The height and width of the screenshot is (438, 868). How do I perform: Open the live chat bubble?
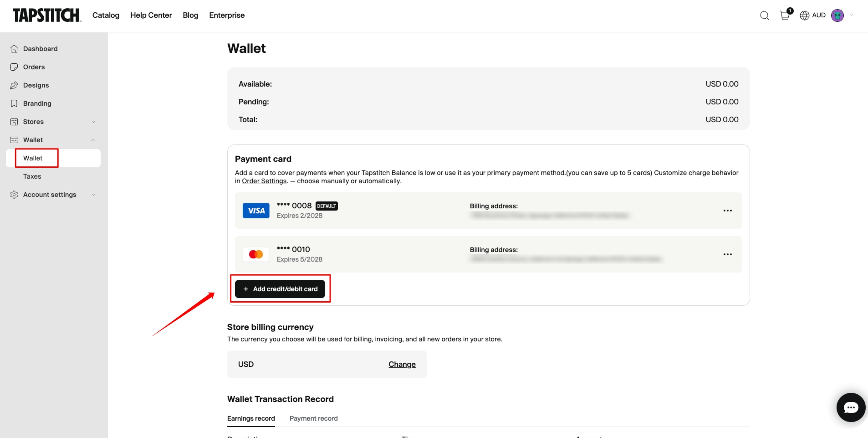coord(851,407)
